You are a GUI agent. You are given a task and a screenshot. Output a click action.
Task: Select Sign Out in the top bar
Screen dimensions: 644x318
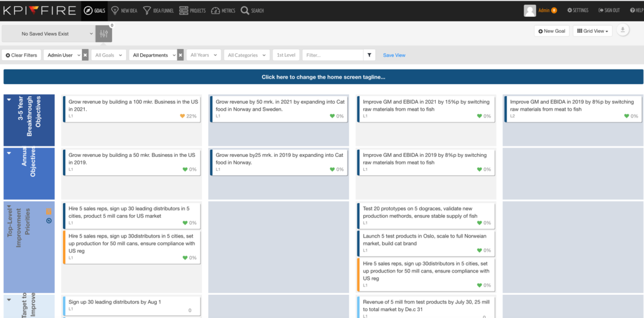click(x=609, y=10)
